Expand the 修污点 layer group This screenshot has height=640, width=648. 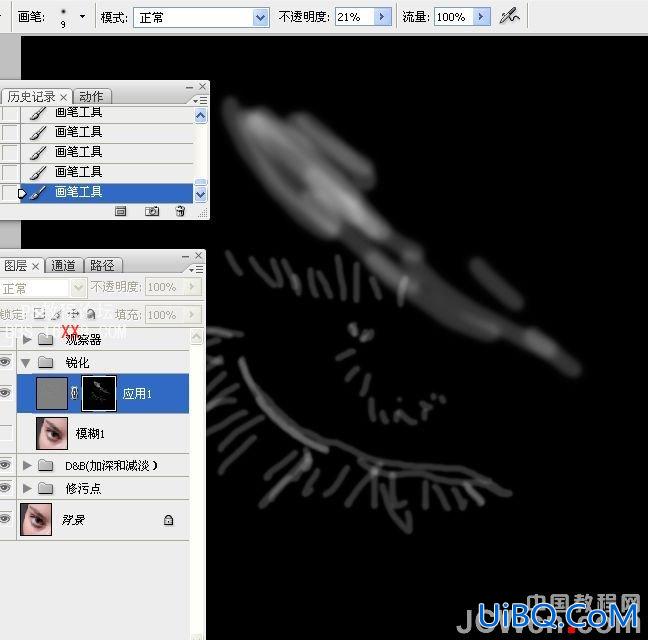(x=27, y=488)
